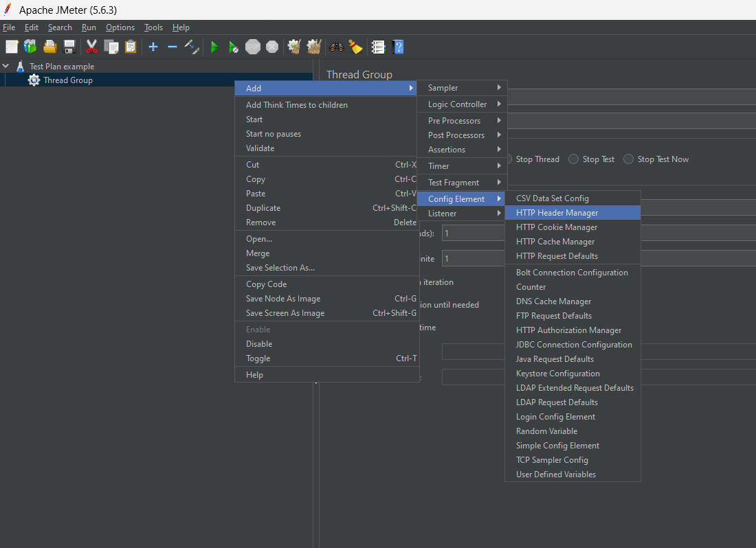Choose HTTP Authorization Manager
The height and width of the screenshot is (548, 756).
[x=572, y=330]
